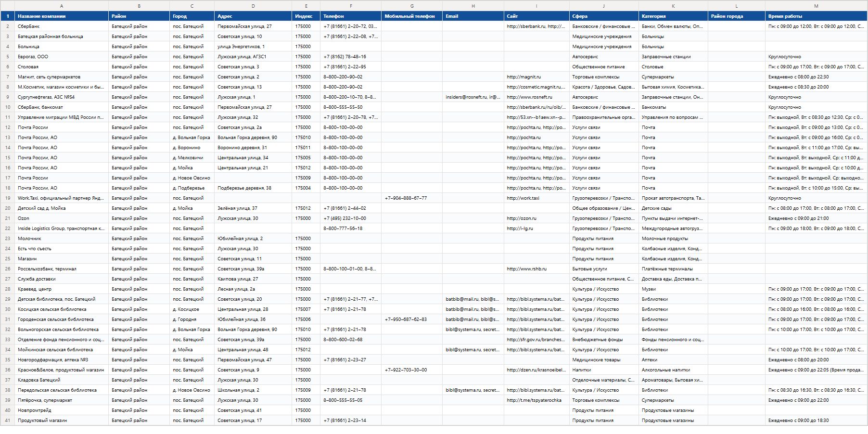
Task: Select the "Категория" header cell
Action: coord(673,16)
